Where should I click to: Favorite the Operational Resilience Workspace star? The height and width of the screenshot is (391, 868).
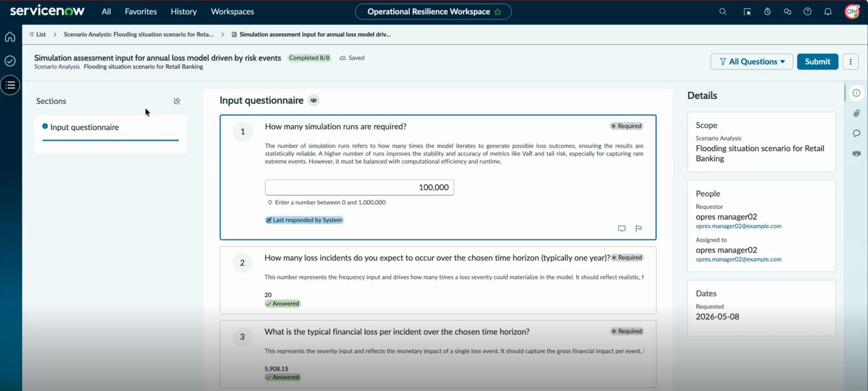pos(497,12)
